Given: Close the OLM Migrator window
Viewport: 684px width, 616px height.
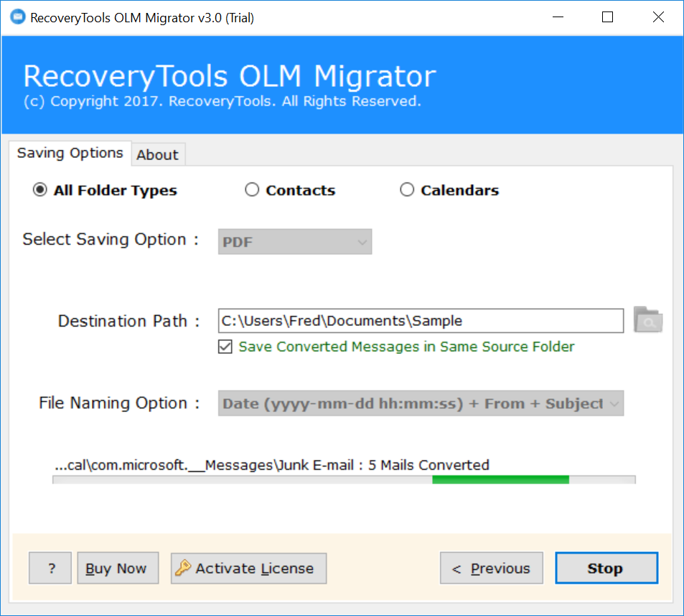Looking at the screenshot, I should point(658,17).
